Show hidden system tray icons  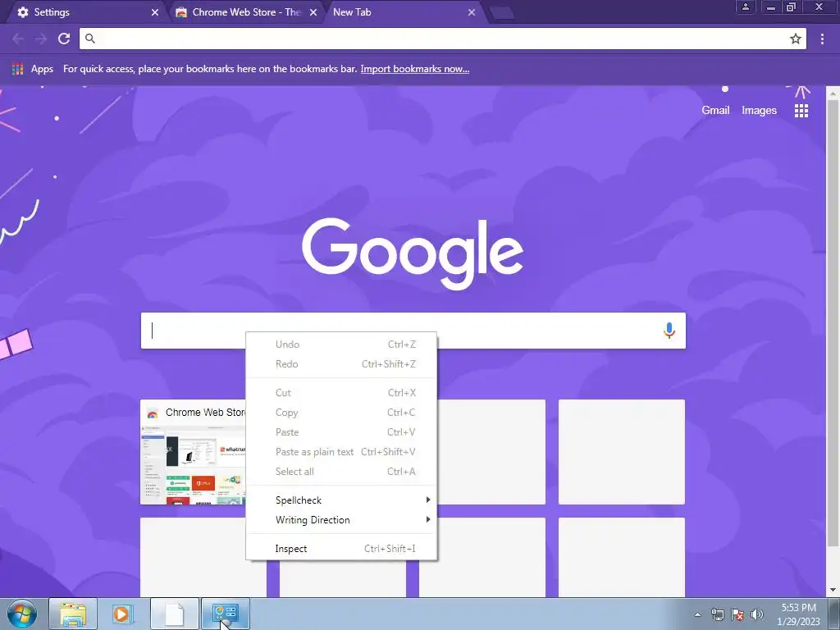[697, 614]
